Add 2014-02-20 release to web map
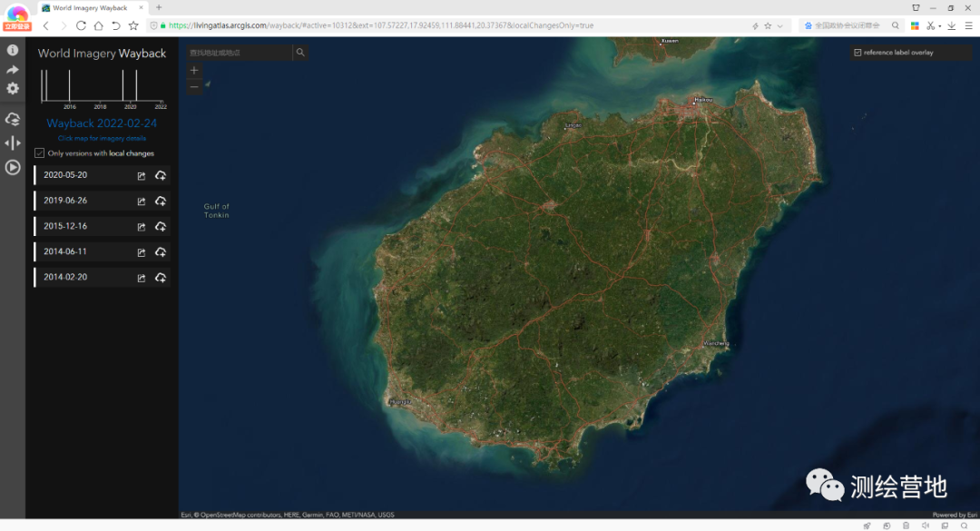The height and width of the screenshot is (531, 980). point(161,278)
